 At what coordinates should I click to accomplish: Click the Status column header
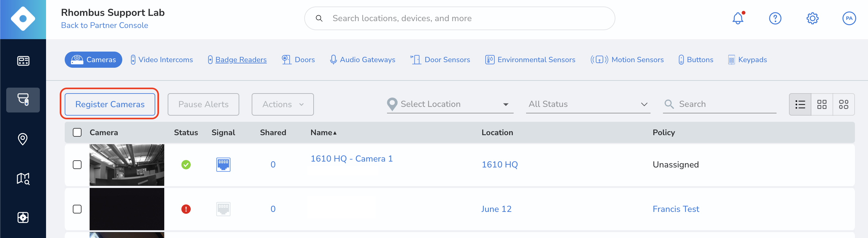[x=186, y=132]
